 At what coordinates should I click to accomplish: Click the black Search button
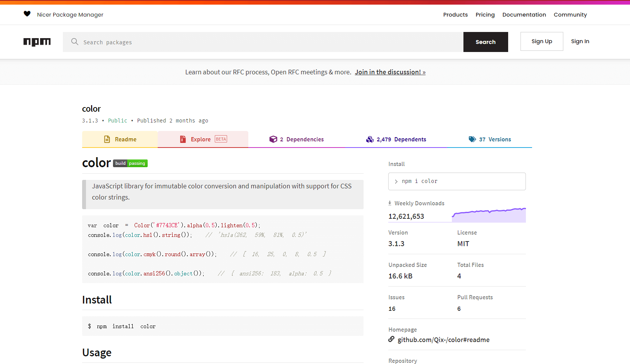(x=486, y=42)
